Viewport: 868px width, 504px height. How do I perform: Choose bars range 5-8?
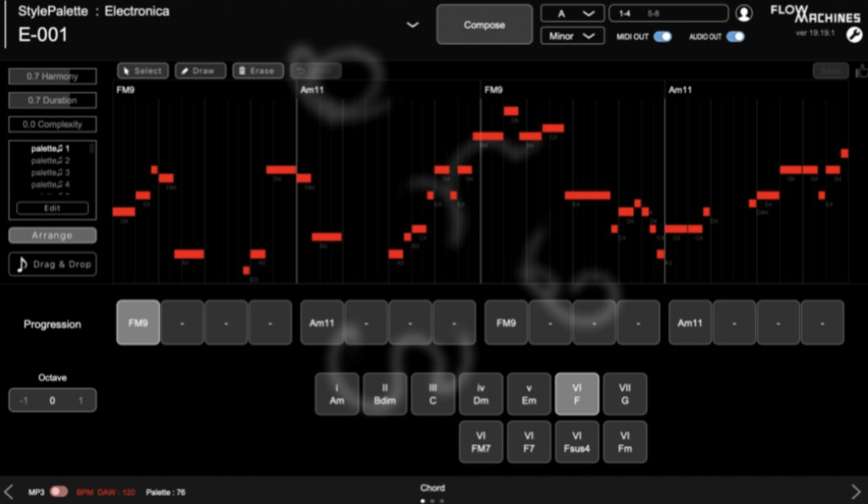coord(654,14)
